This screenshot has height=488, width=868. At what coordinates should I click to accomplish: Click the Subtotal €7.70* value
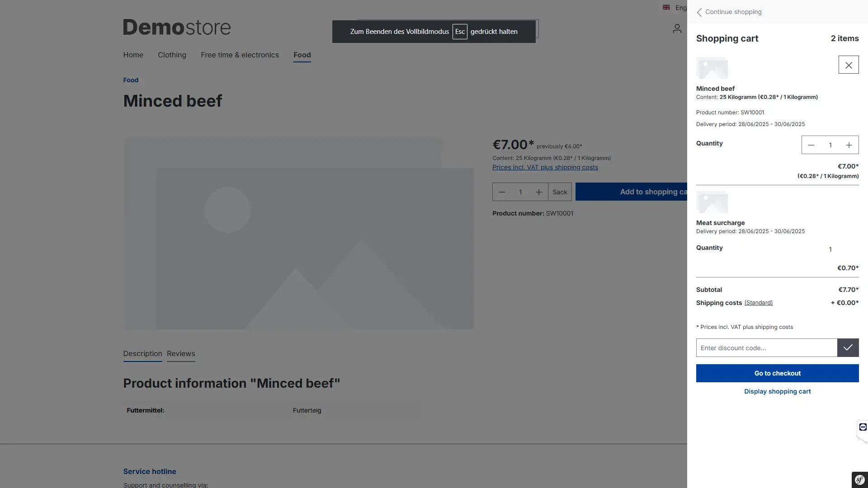click(x=849, y=290)
